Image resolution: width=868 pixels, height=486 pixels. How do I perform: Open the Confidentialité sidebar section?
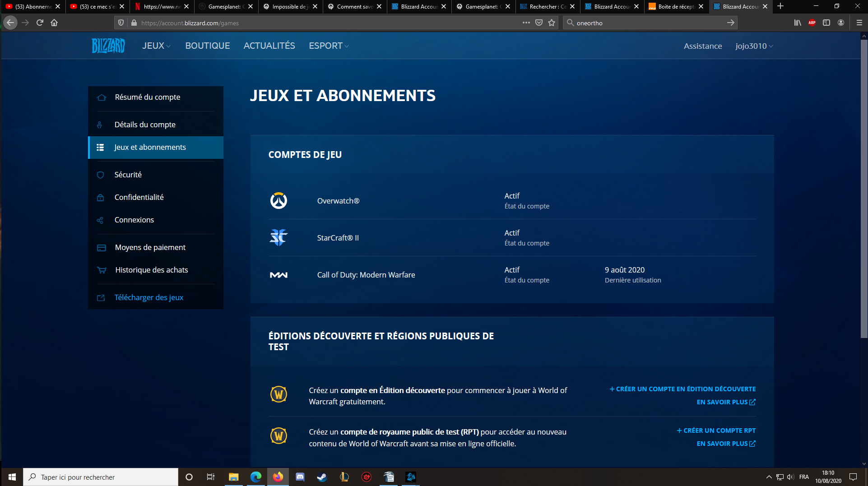click(x=156, y=197)
